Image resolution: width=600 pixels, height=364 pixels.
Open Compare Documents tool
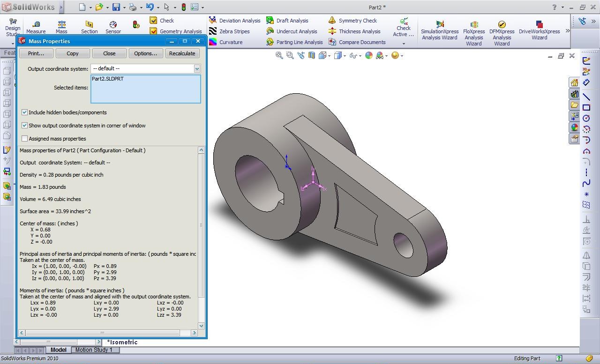pos(357,42)
